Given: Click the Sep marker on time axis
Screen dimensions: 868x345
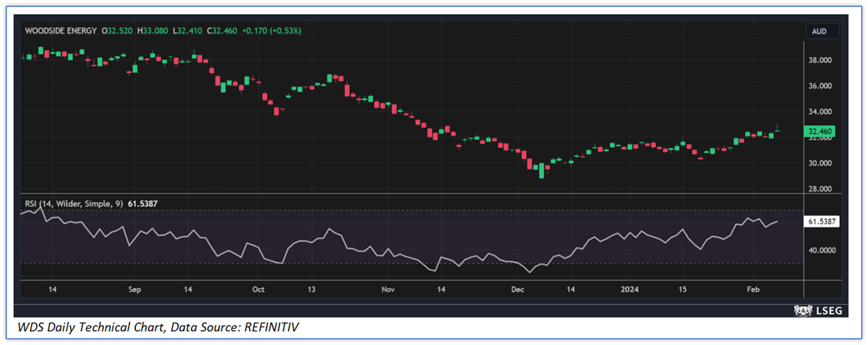Looking at the screenshot, I should (134, 289).
